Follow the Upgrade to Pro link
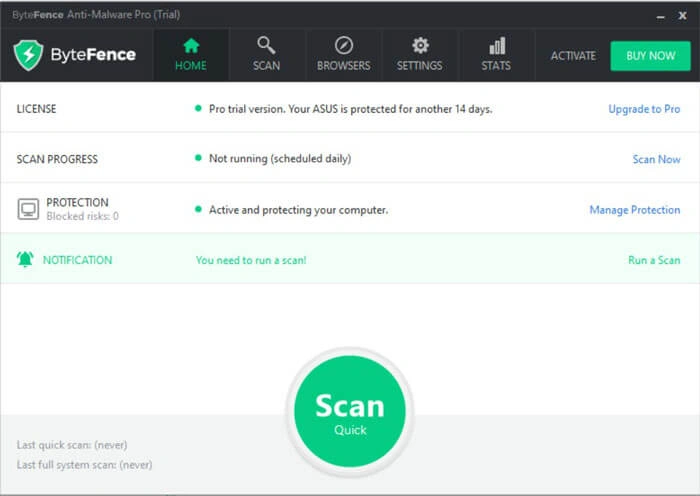This screenshot has height=496, width=700. (x=644, y=109)
